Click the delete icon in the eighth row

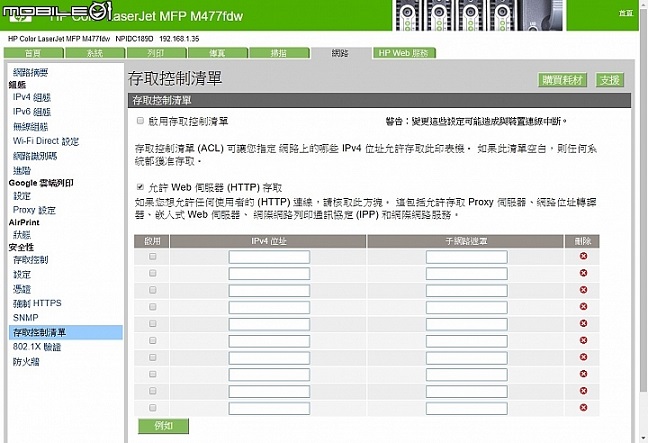[x=583, y=374]
